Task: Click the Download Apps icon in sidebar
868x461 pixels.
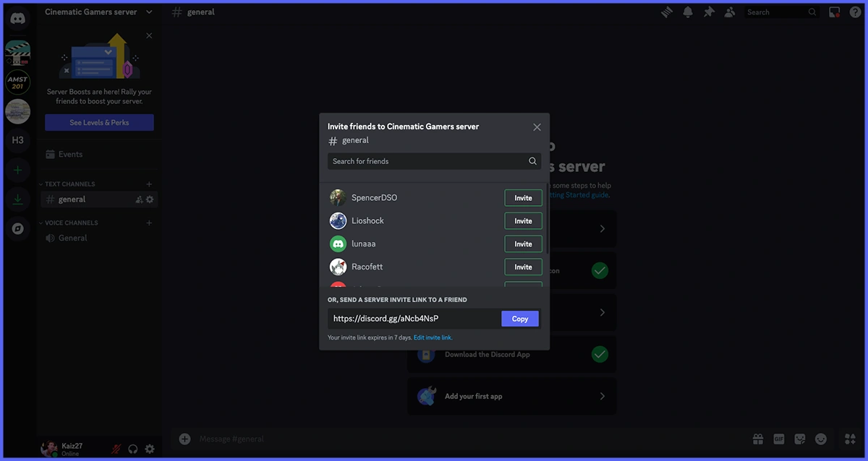Action: point(18,200)
